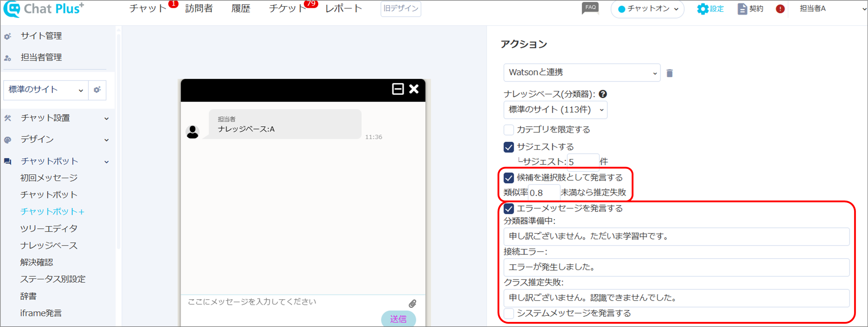Delete the Watsonと連携 action with trash icon
Image resolution: width=868 pixels, height=327 pixels.
(x=669, y=73)
